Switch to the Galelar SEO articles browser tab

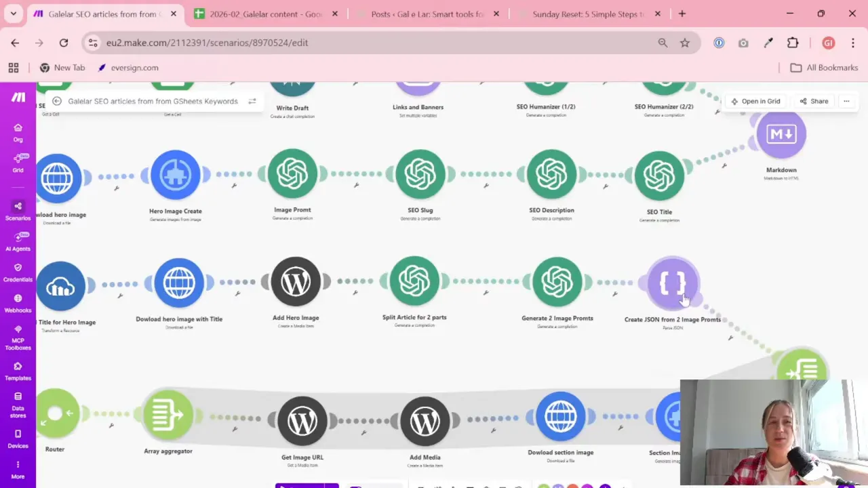click(104, 14)
